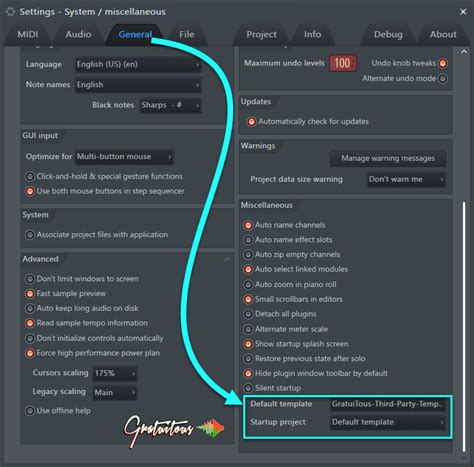474x467 pixels.
Task: Enable Restore previous state after solo
Action: tap(248, 359)
